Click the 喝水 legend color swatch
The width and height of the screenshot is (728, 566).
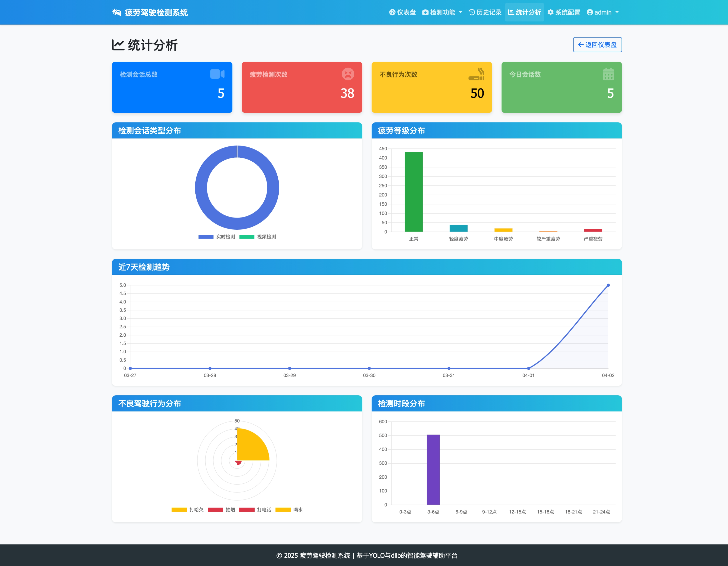click(283, 510)
